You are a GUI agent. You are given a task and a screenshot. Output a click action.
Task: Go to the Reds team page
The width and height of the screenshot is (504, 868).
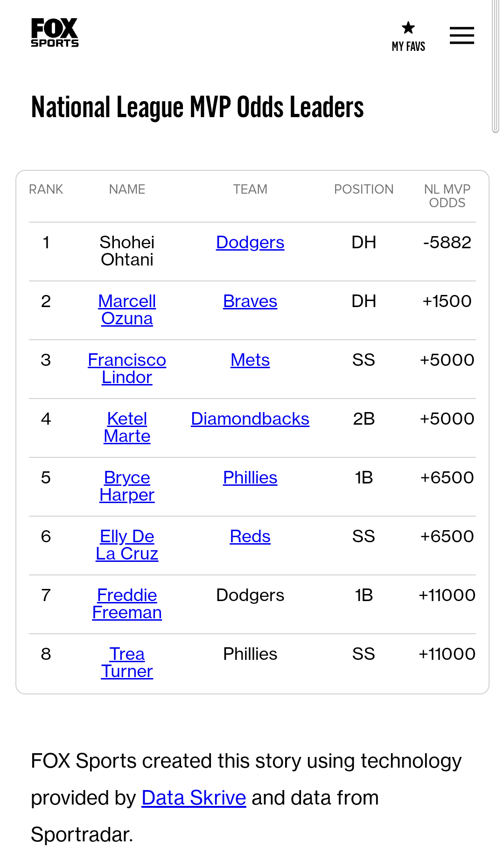click(x=250, y=537)
